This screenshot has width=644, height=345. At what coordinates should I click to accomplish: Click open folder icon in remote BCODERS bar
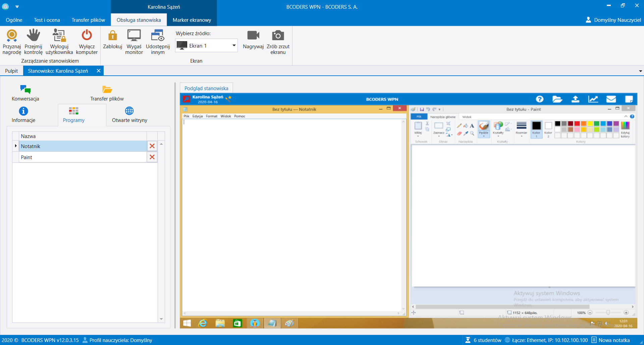(557, 99)
